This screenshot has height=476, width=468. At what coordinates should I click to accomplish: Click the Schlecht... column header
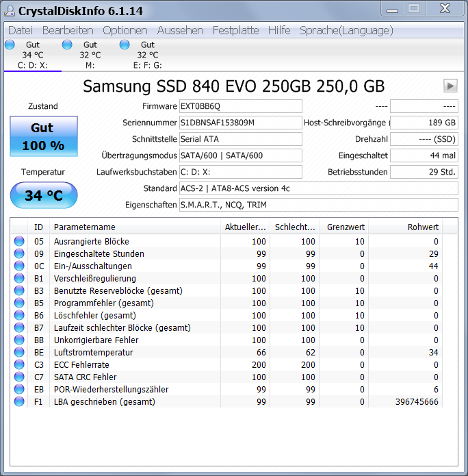294,227
